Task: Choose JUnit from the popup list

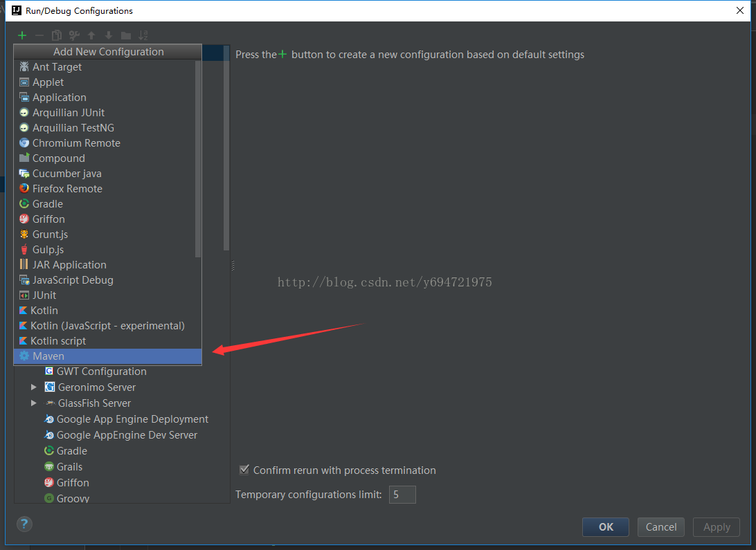Action: [x=107, y=295]
